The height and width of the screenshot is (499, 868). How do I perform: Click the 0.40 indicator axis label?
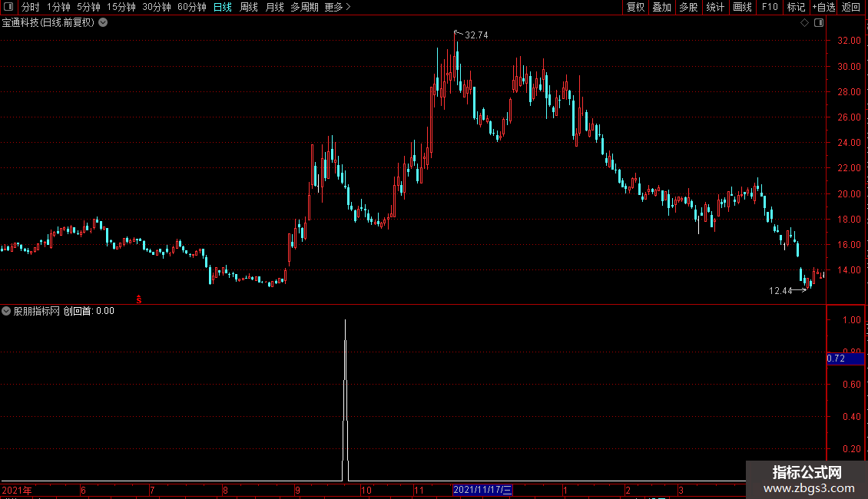(x=851, y=416)
